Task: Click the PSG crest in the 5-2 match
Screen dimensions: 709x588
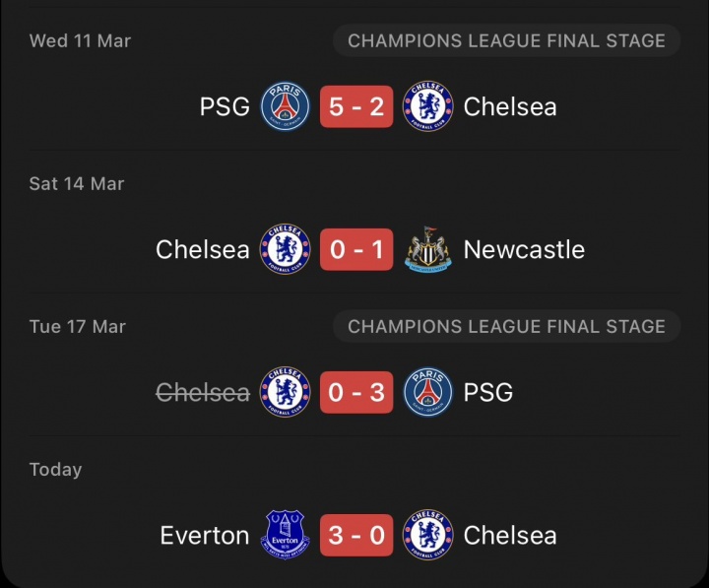Action: point(286,106)
